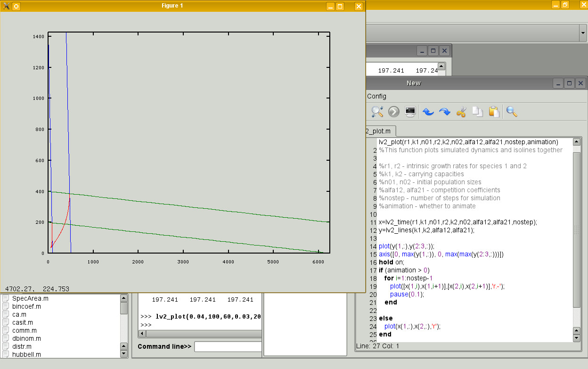The width and height of the screenshot is (588, 369).
Task: Click the clipboard Paste icon
Action: pos(494,112)
